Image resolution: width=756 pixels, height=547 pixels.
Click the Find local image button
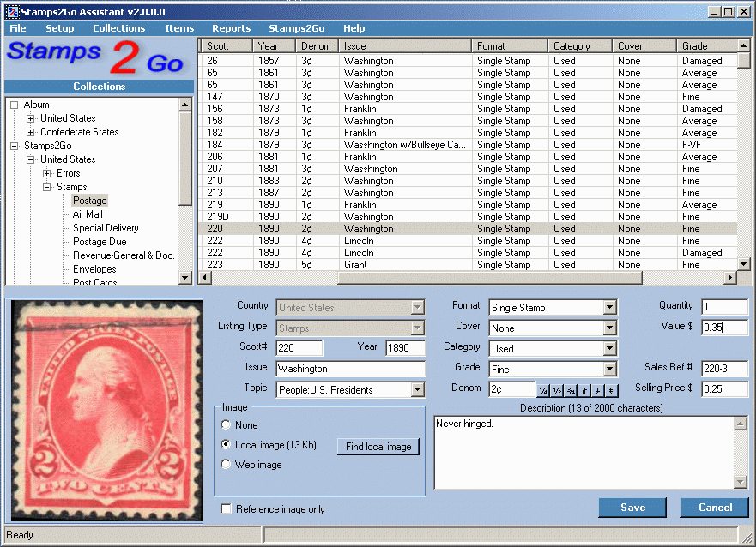pyautogui.click(x=378, y=447)
